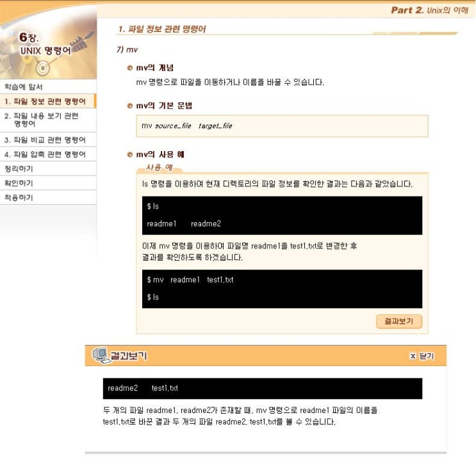Click the bullet icon beside mv의 기본 문법
Screen dimensions: 476x463
point(129,106)
